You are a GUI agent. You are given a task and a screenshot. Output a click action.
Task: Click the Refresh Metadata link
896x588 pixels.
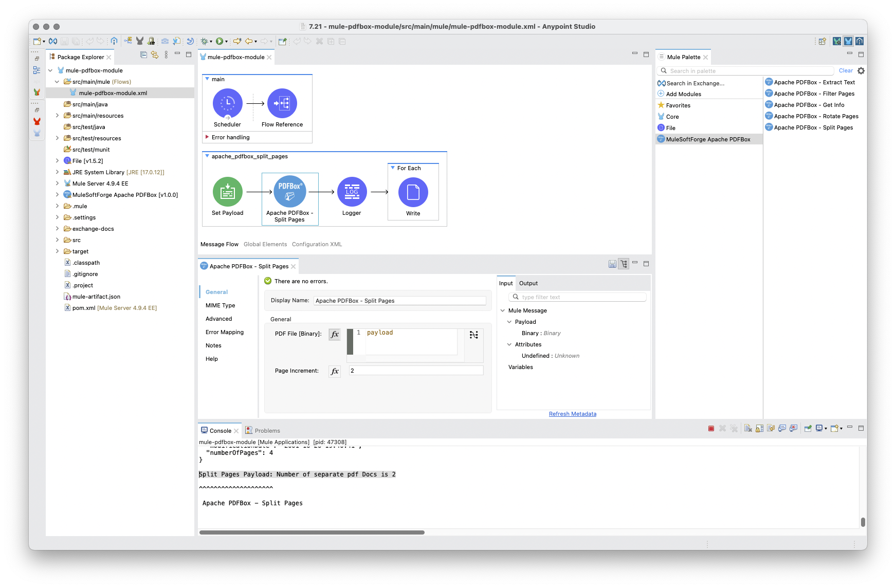coord(572,414)
